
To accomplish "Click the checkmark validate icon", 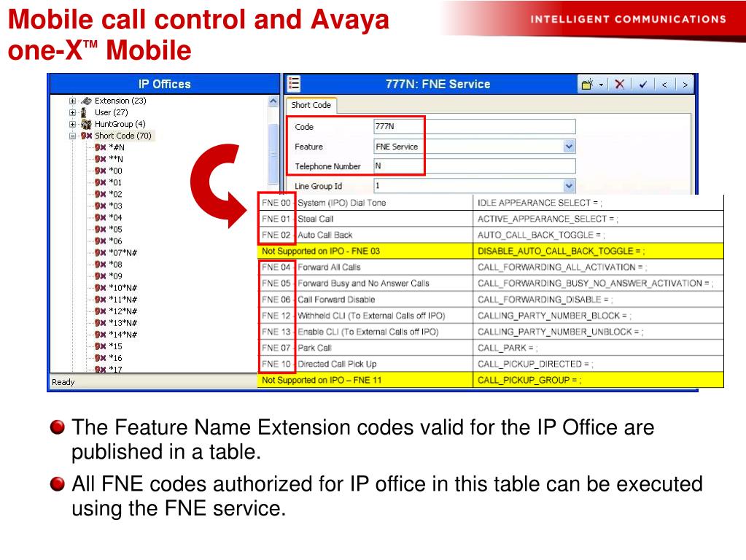I will [642, 85].
